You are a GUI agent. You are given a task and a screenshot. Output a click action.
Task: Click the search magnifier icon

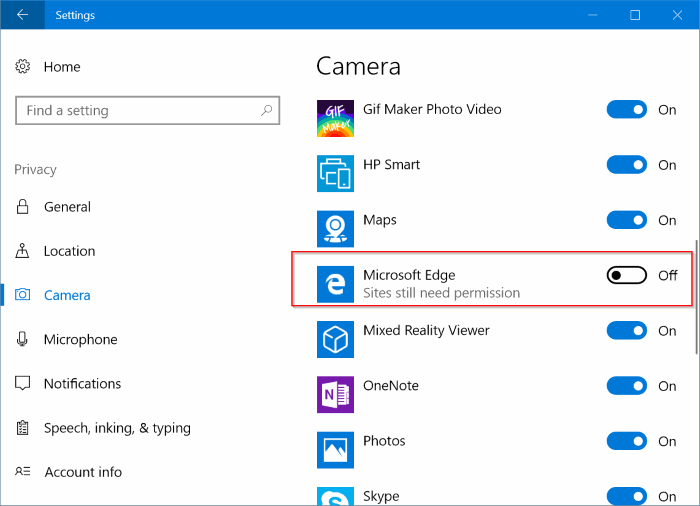(x=267, y=110)
